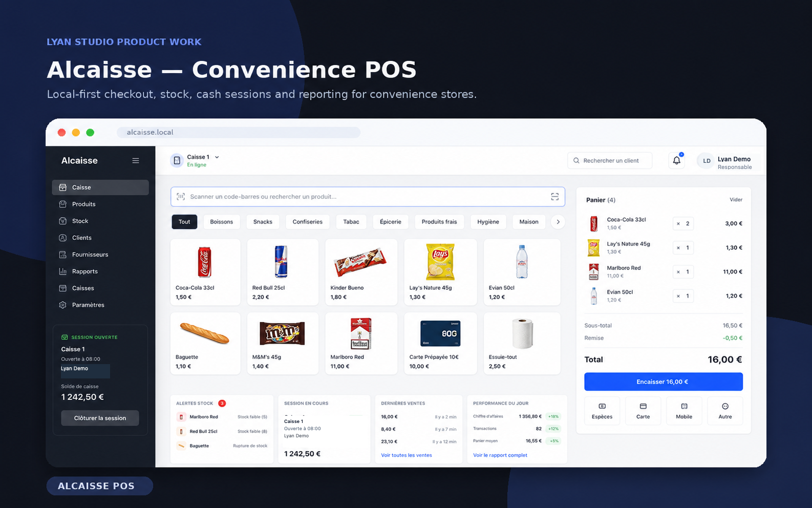Open Fournisseurs in the sidebar
The width and height of the screenshot is (812, 508).
(x=100, y=255)
